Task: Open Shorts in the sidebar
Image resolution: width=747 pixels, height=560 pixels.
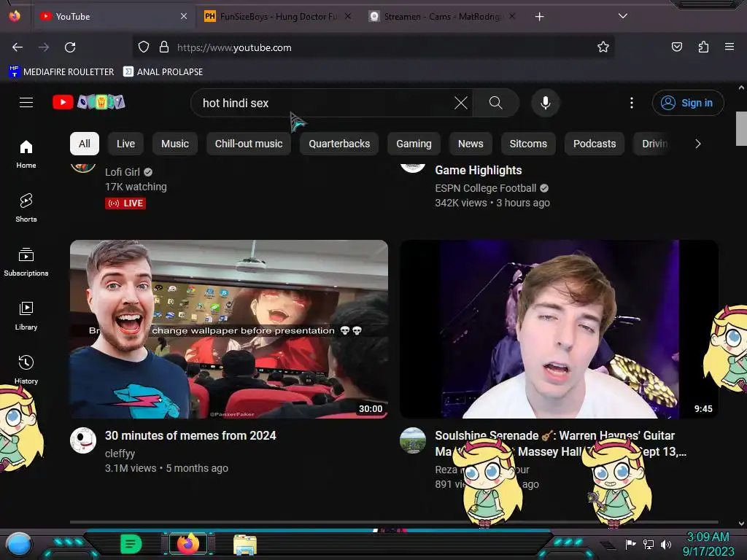Action: click(26, 208)
